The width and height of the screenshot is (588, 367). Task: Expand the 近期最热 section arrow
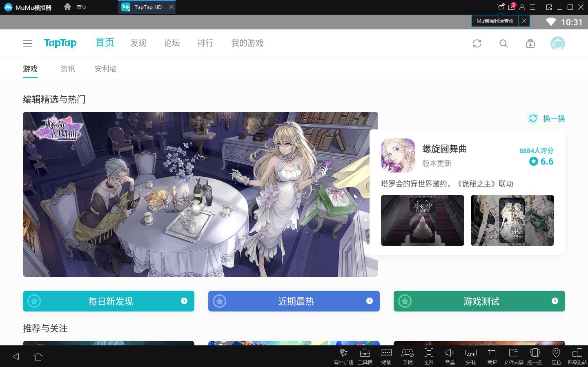pyautogui.click(x=369, y=301)
